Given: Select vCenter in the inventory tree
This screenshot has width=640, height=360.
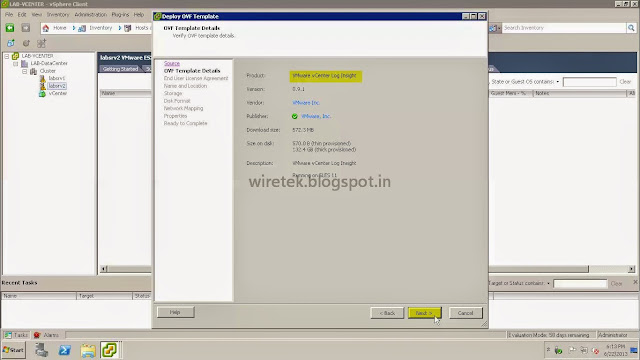Looking at the screenshot, I should (x=58, y=93).
